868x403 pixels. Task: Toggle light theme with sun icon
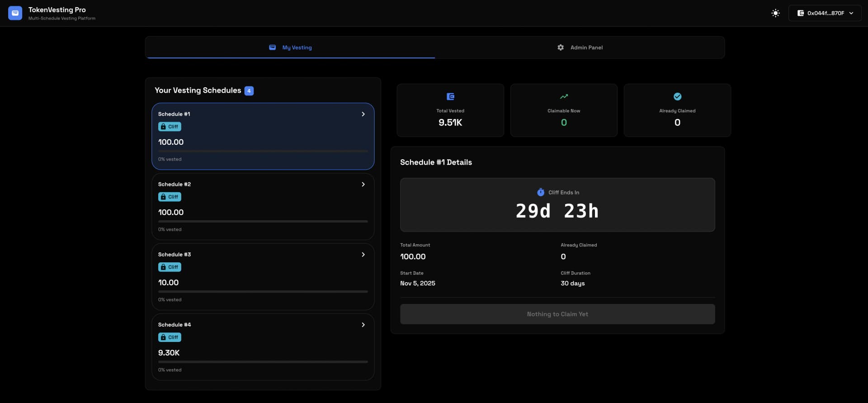tap(775, 13)
